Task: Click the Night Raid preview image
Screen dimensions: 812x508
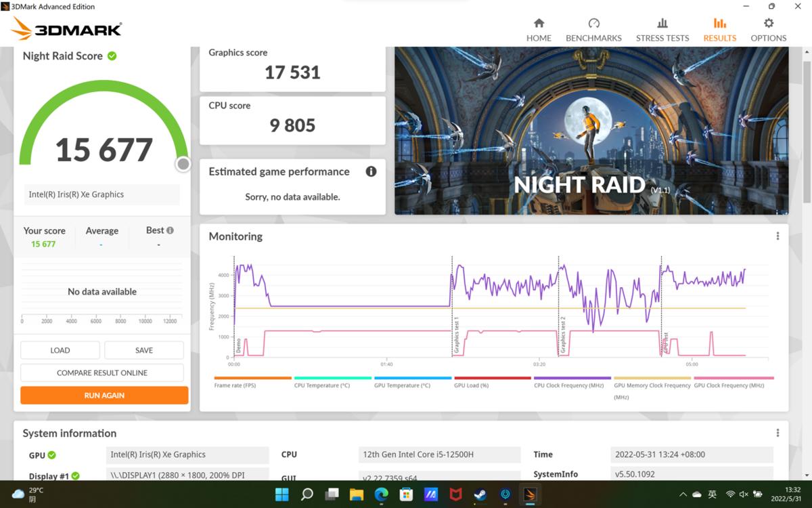Action: [591, 131]
